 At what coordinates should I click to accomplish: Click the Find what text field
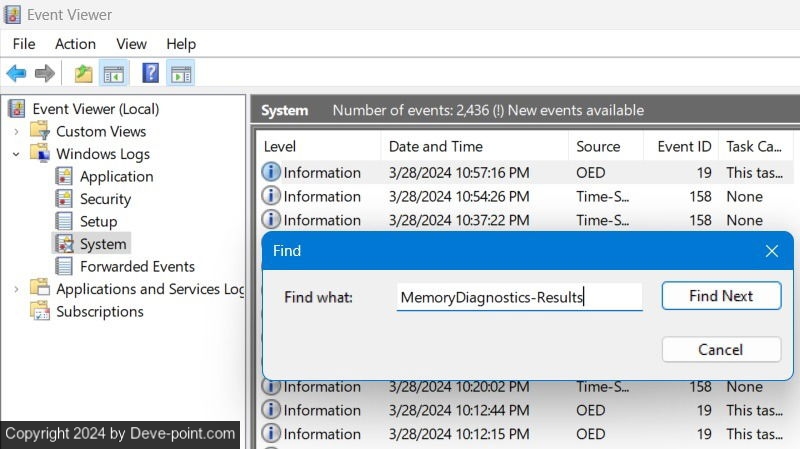click(x=518, y=297)
